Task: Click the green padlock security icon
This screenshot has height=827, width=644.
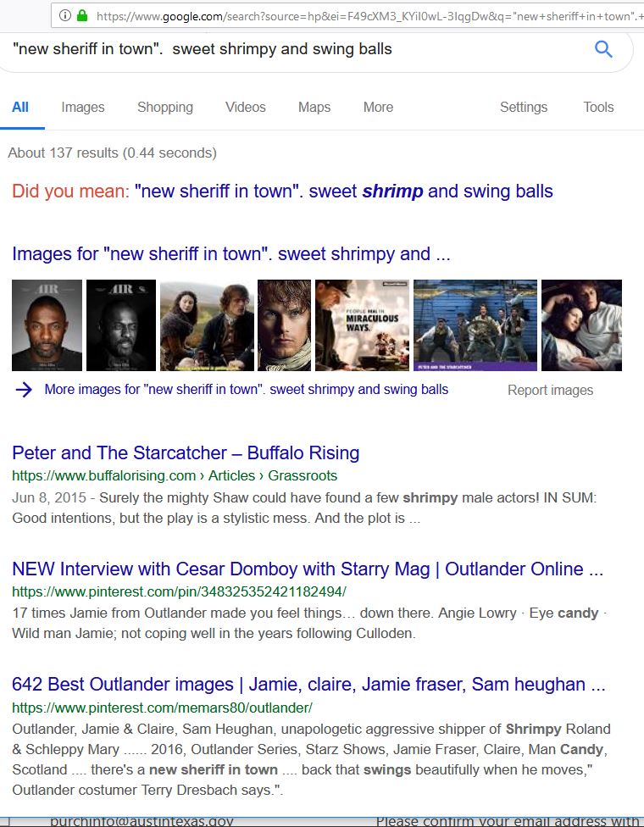Action: click(x=81, y=15)
